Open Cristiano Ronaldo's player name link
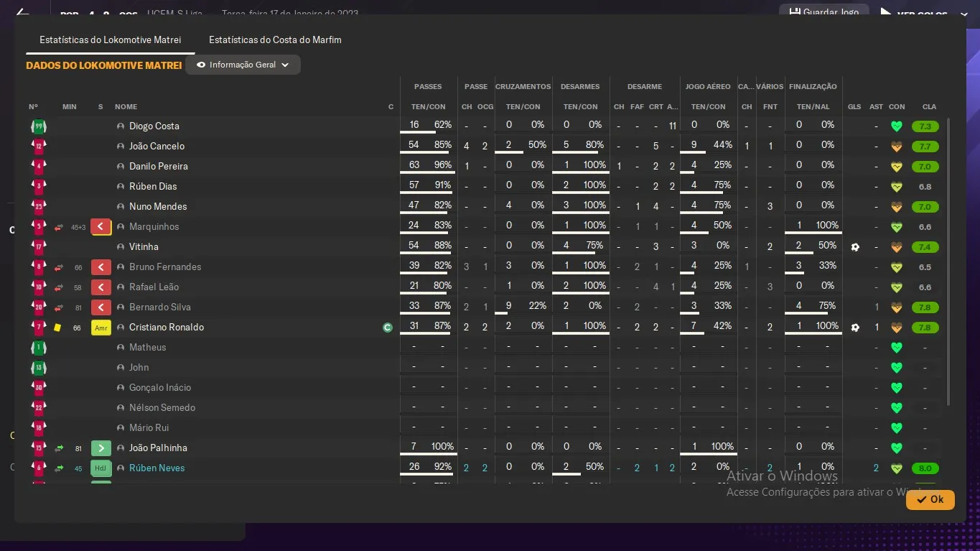Viewport: 980px width, 551px height. (167, 328)
